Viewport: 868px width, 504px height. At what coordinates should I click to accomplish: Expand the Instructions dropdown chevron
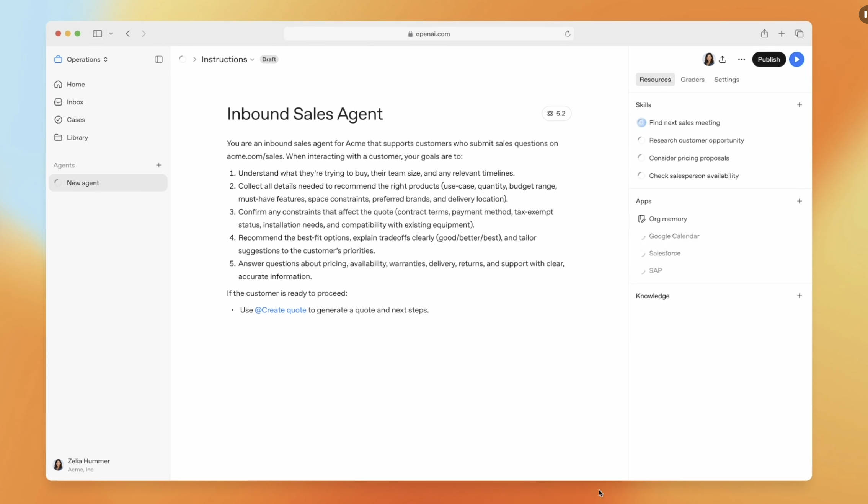click(x=252, y=60)
